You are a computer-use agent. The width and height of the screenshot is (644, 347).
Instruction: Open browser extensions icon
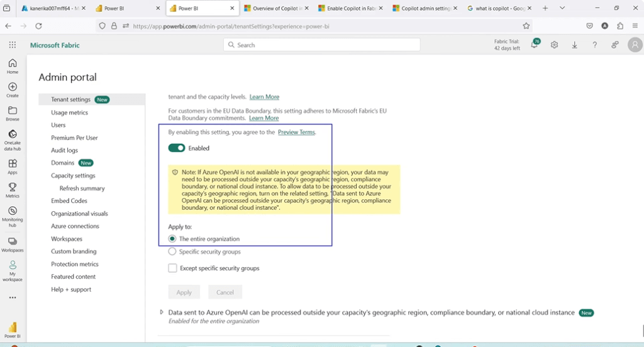point(619,26)
